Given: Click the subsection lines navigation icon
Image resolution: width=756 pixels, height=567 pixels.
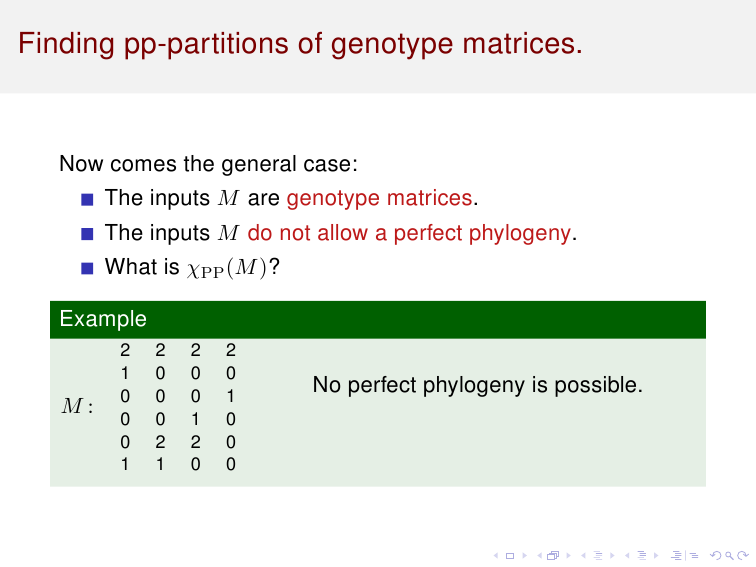Looking at the screenshot, I should pos(598,555).
